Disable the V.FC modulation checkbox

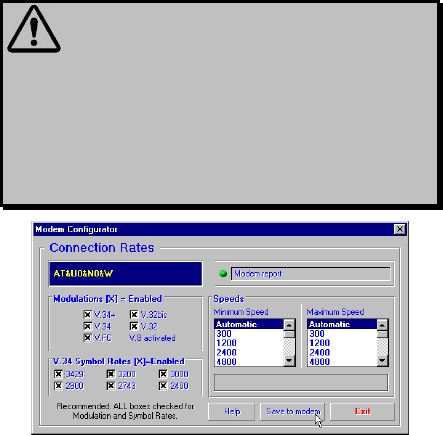87,338
